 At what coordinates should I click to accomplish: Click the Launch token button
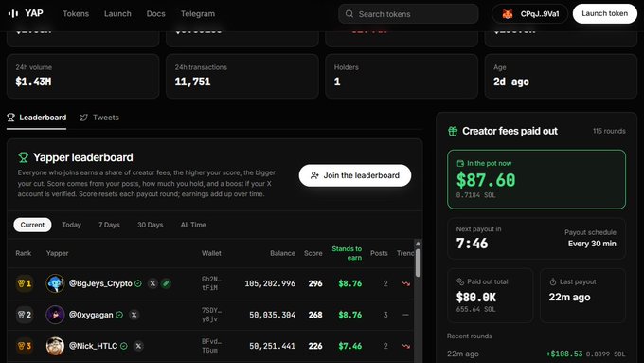tap(604, 13)
